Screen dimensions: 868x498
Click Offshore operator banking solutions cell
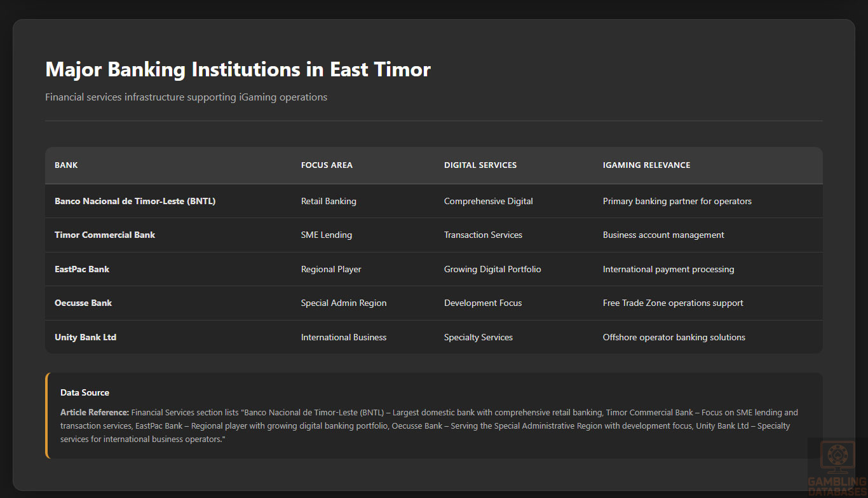coord(674,337)
